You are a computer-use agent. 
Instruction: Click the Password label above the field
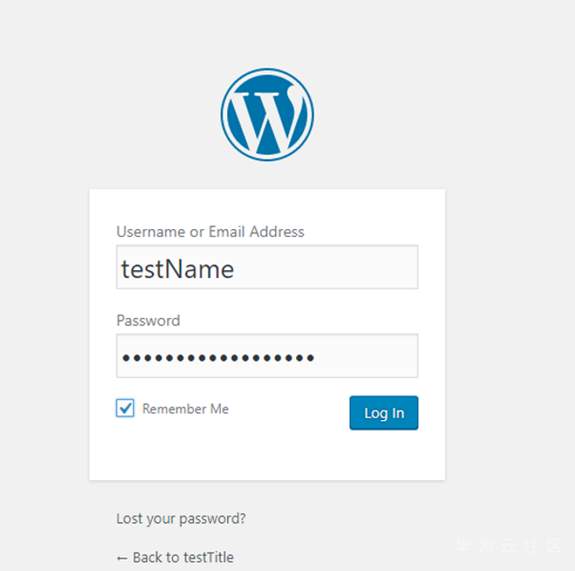(148, 321)
